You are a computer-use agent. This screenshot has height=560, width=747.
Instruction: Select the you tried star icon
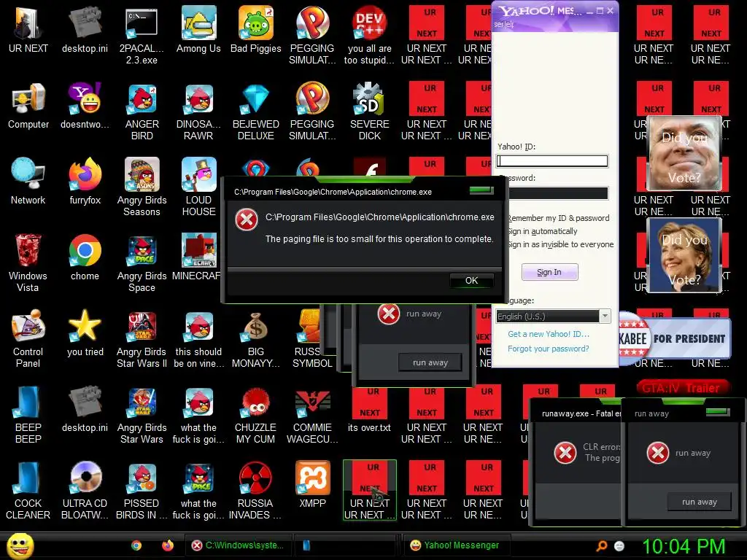(x=85, y=332)
